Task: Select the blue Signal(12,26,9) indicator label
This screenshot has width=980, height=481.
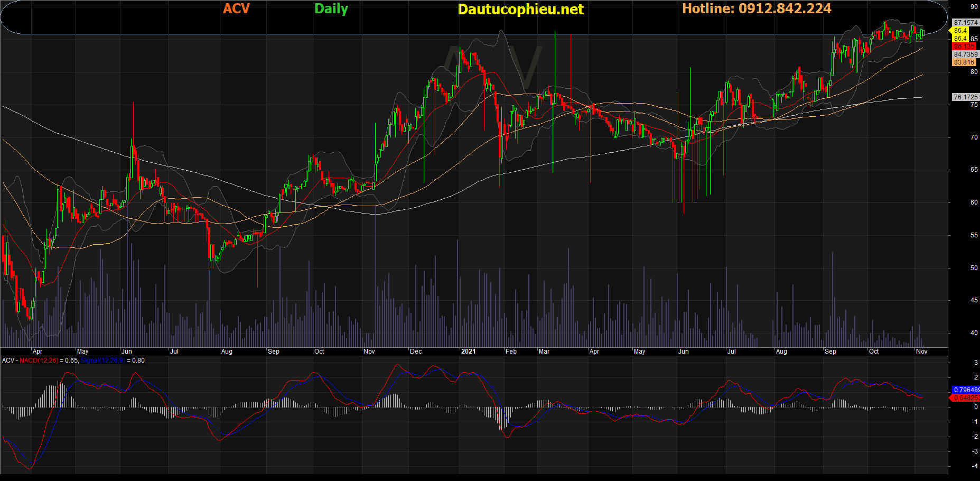Action: click(x=102, y=360)
